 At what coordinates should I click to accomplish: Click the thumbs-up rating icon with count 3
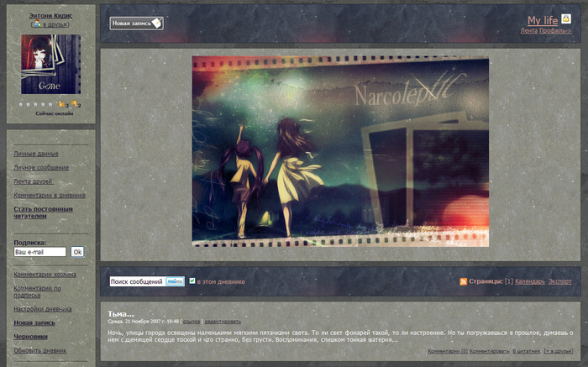tap(62, 104)
